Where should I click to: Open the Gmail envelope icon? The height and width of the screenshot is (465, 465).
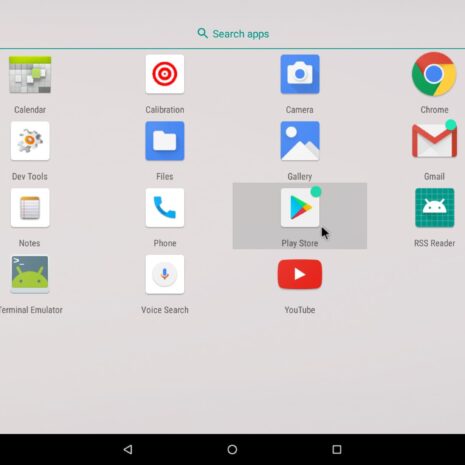tap(434, 141)
